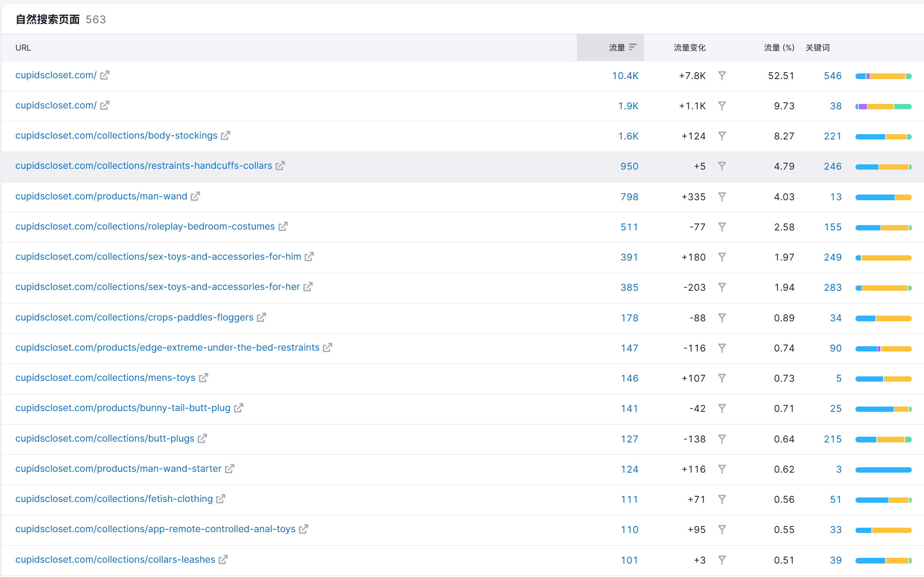The image size is (924, 577).
Task: Open collections/collars-leashes URL link
Action: tap(115, 559)
